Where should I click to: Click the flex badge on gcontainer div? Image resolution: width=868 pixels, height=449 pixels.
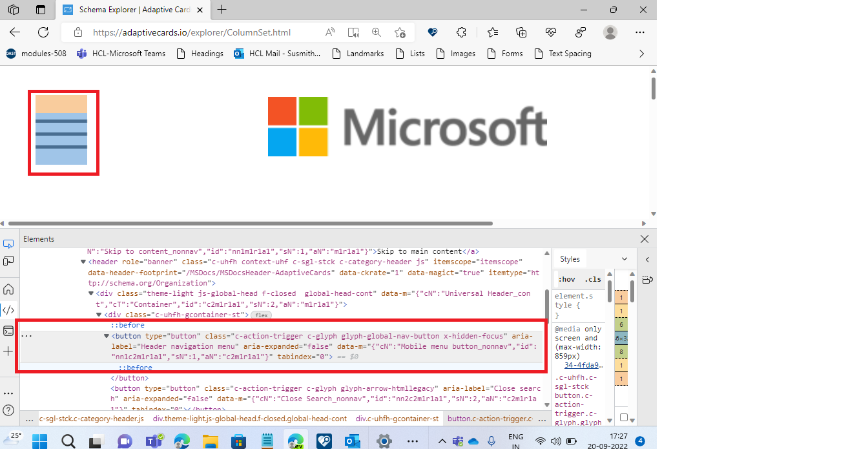tap(261, 315)
